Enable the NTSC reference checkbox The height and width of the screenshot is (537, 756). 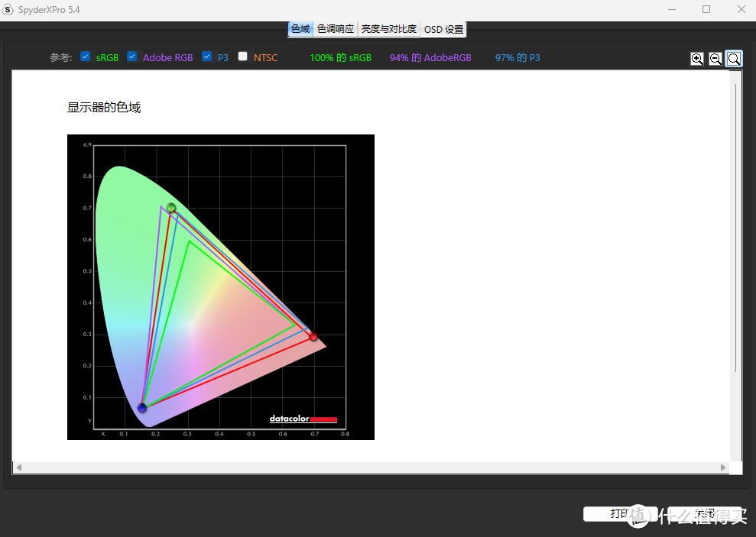[x=243, y=57]
